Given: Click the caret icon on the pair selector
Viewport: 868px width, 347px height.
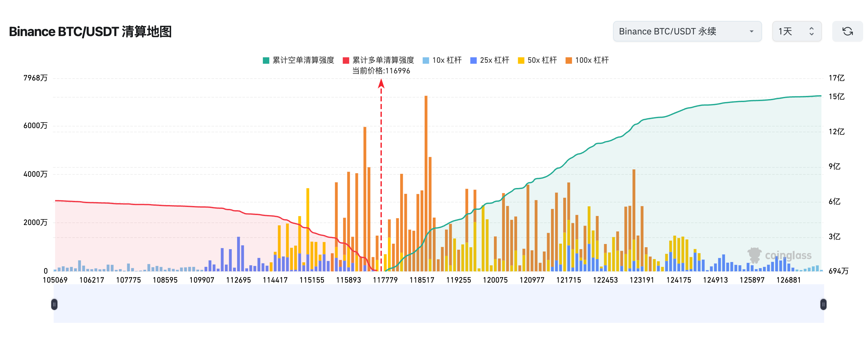Looking at the screenshot, I should pos(751,31).
